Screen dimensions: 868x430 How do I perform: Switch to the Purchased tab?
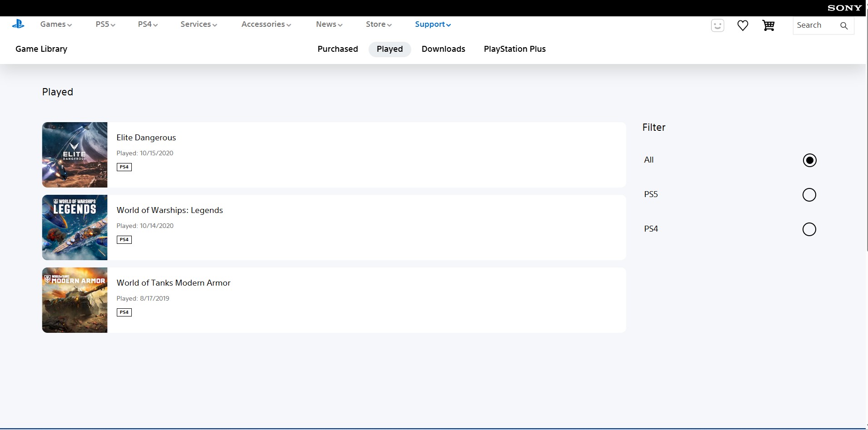coord(338,49)
